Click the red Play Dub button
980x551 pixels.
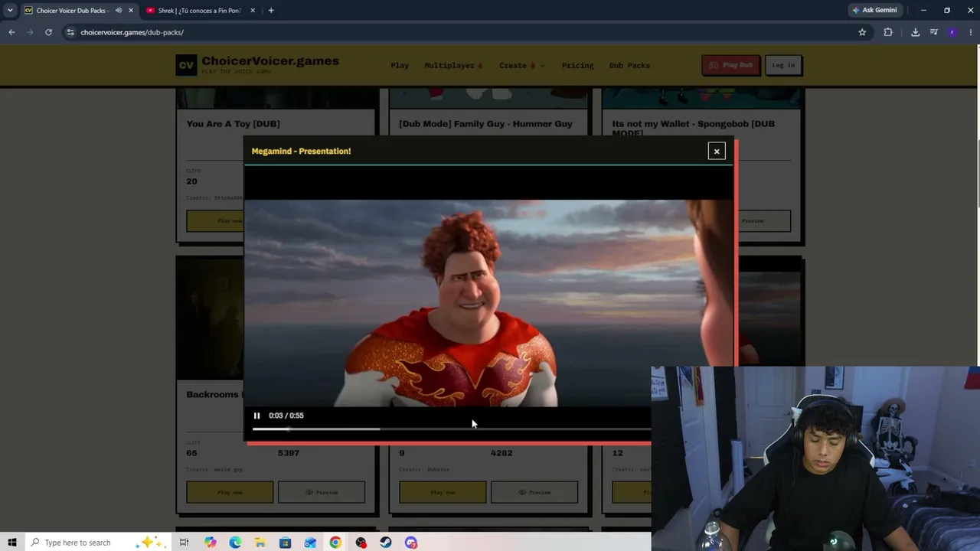(x=731, y=65)
